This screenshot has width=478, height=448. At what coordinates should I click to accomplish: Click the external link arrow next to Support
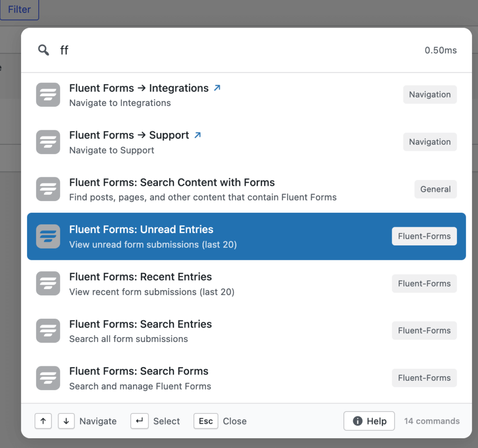pos(197,135)
